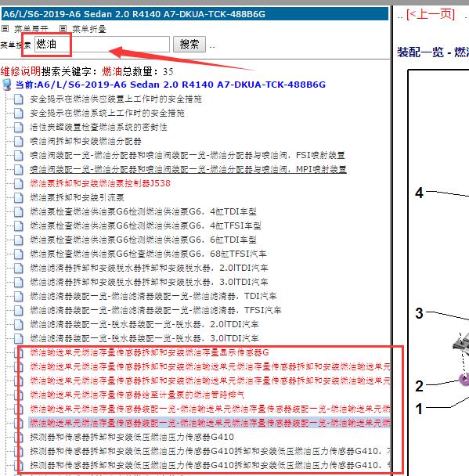Click document icon for 喷油阀拆卸和安装燃油分配器
469x476 pixels.
[19, 141]
